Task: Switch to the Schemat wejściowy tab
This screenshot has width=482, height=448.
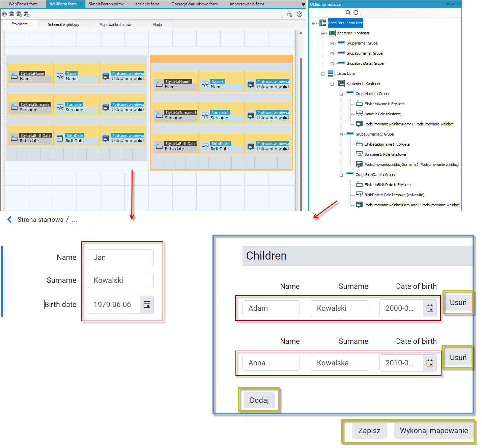Action: click(x=63, y=25)
